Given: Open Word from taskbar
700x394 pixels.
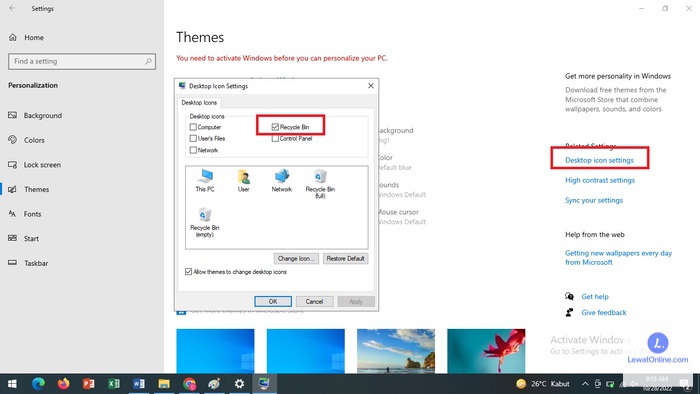Looking at the screenshot, I should tap(138, 384).
